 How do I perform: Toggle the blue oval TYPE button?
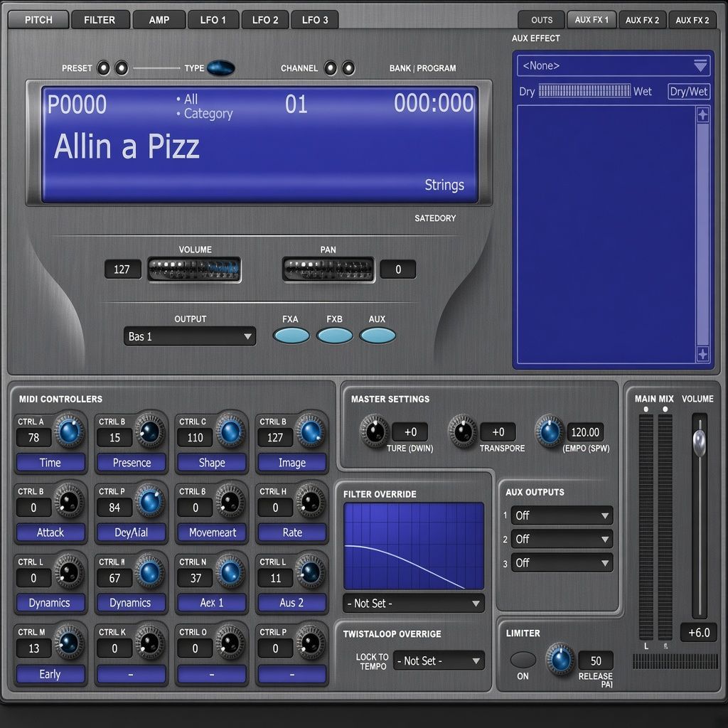(220, 68)
